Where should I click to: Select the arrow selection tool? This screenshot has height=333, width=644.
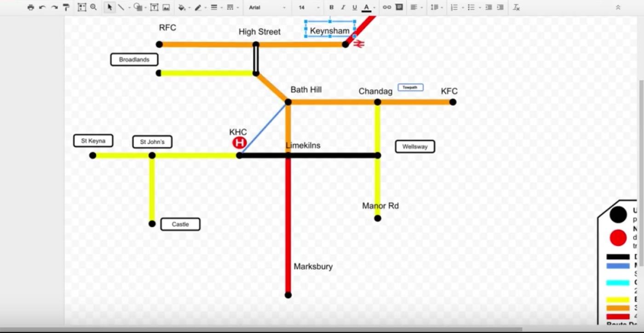pyautogui.click(x=110, y=7)
